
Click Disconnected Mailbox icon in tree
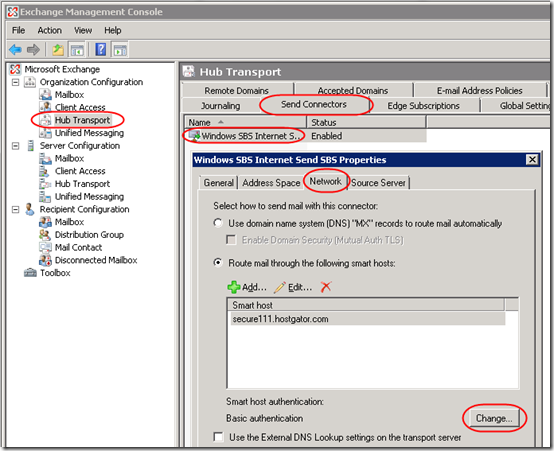45,260
